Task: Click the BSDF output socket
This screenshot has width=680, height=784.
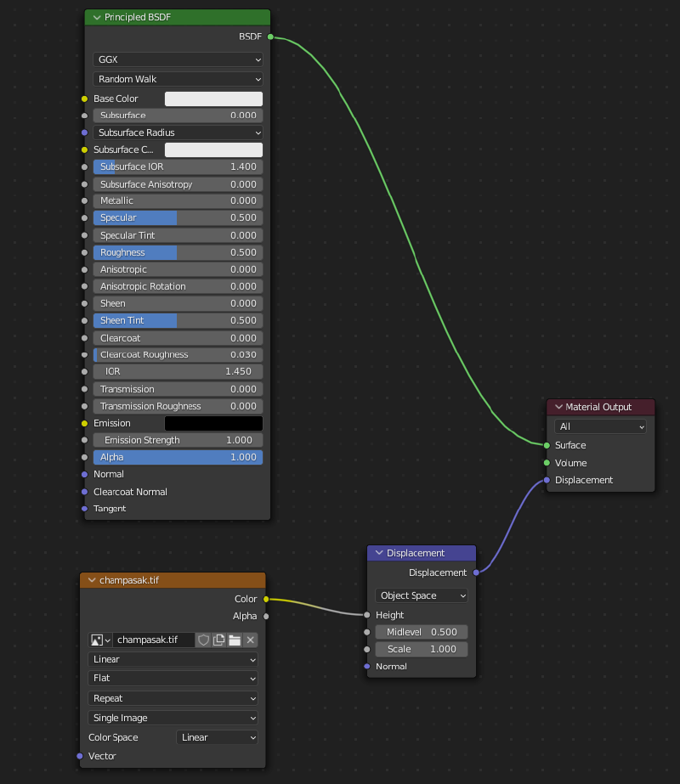Action: coord(270,37)
